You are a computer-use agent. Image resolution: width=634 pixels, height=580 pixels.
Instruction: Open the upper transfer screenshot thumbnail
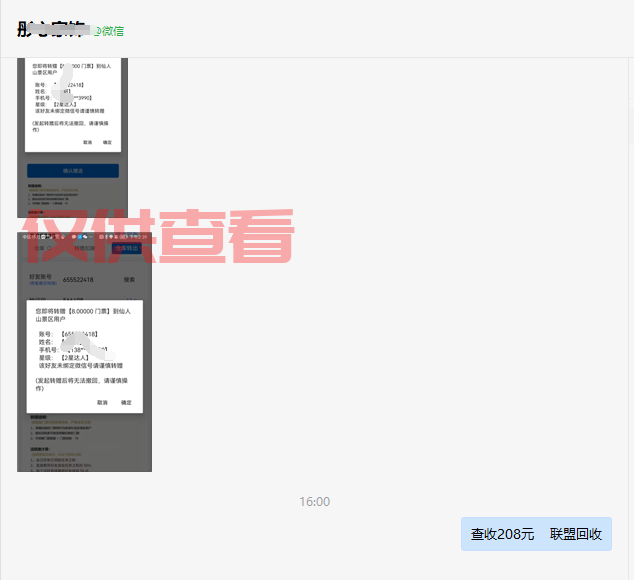click(72, 135)
